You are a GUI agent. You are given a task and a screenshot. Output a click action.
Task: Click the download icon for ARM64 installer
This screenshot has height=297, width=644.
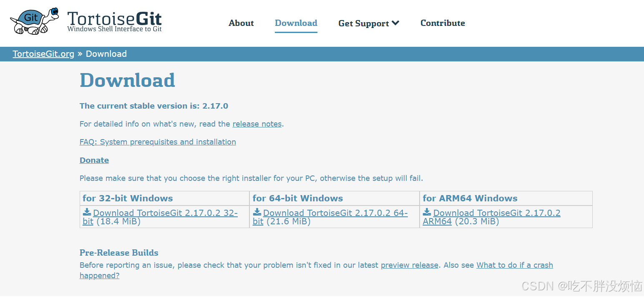coord(427,212)
